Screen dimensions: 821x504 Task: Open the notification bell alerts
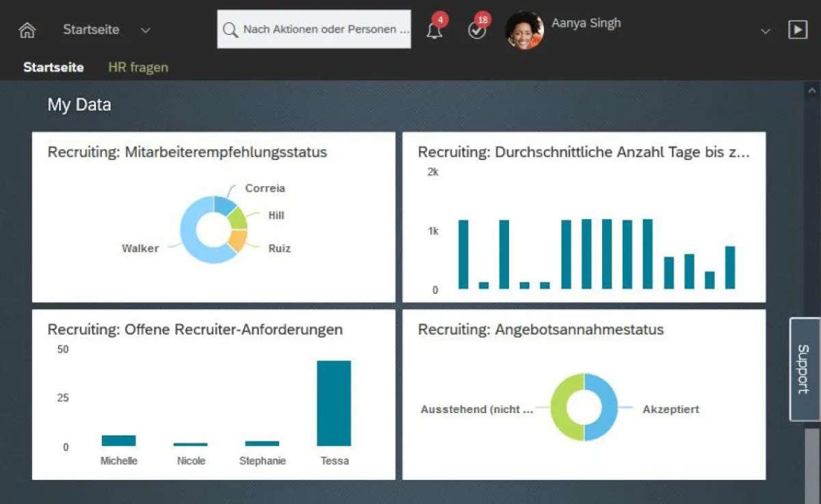pos(435,30)
